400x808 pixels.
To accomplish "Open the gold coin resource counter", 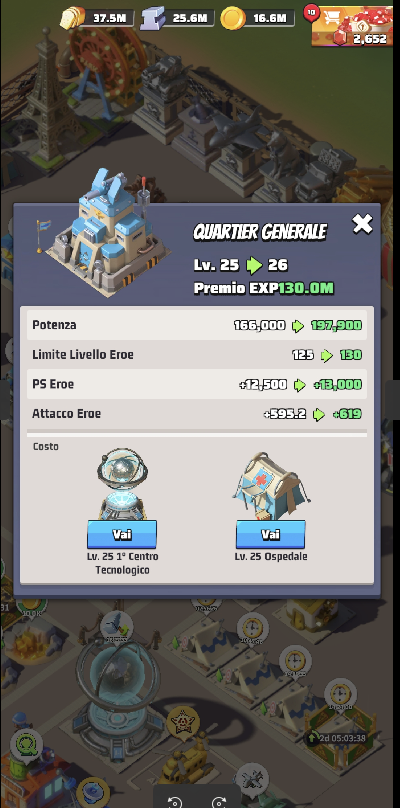I will click(x=257, y=18).
